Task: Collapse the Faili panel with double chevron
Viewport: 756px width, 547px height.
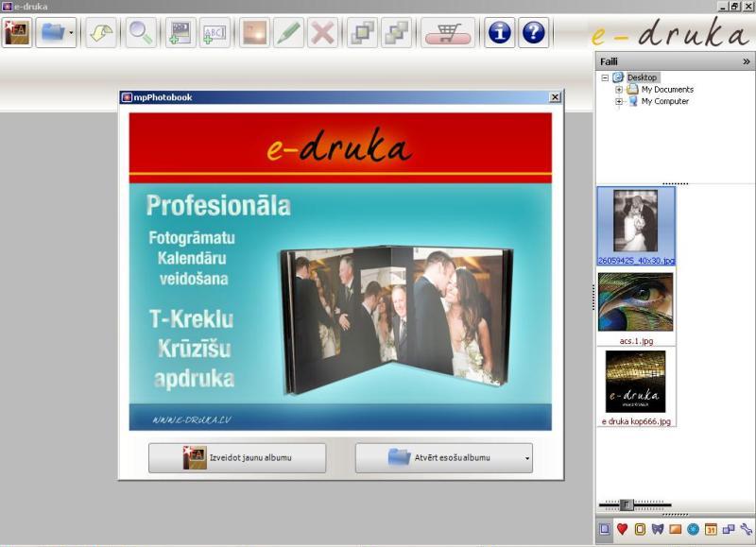Action: pyautogui.click(x=746, y=61)
